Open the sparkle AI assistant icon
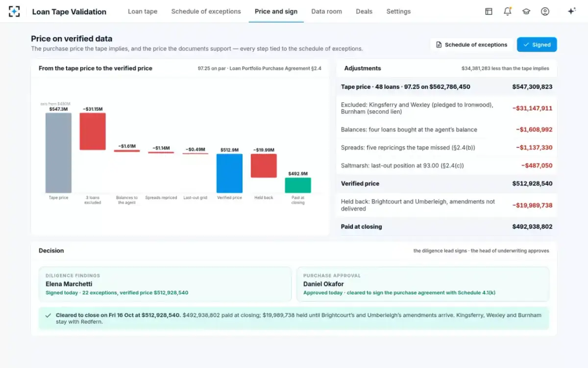The height and width of the screenshot is (368, 588). [571, 11]
